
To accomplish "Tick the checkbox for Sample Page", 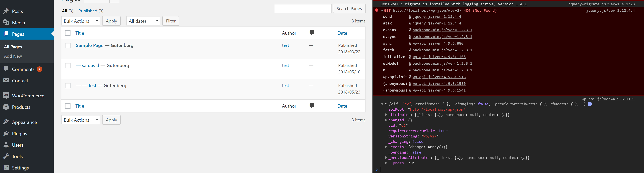I will 68,45.
